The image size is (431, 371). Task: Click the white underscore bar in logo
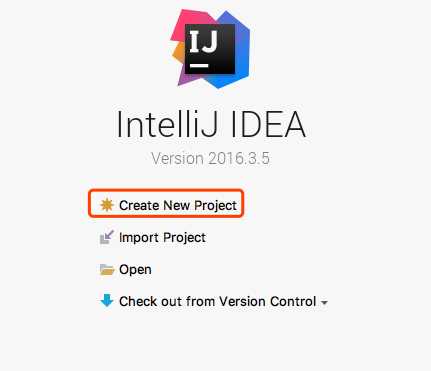pos(199,66)
